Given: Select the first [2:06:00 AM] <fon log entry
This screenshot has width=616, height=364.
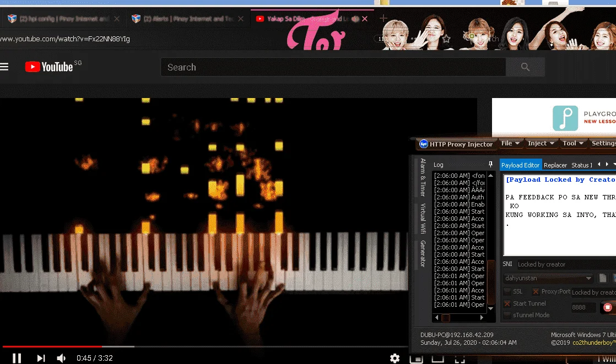Looking at the screenshot, I should coord(460,176).
